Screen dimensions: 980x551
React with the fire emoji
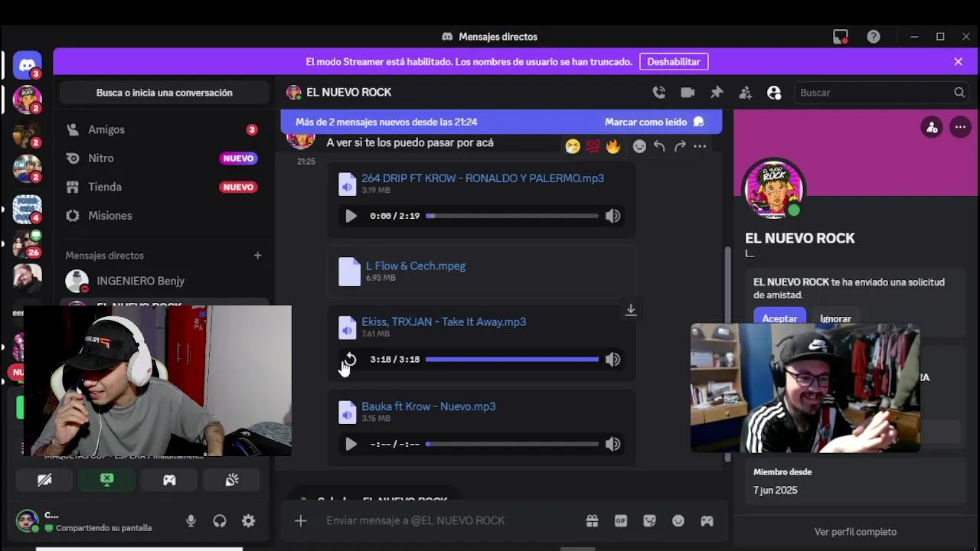[613, 146]
